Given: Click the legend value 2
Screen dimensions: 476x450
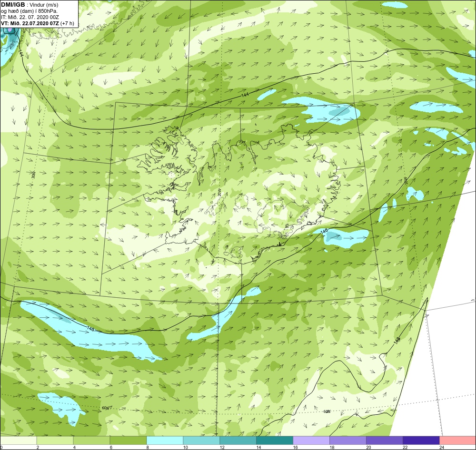Looking at the screenshot, I should 38,447.
